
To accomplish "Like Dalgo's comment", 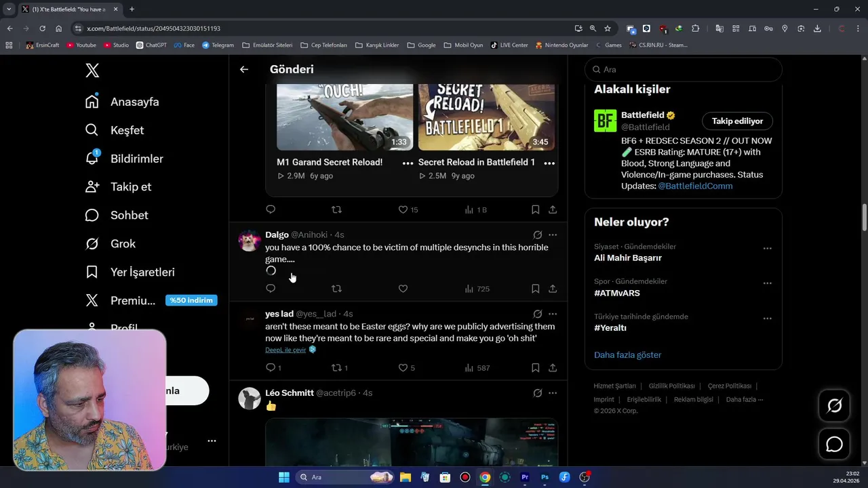I will point(403,289).
